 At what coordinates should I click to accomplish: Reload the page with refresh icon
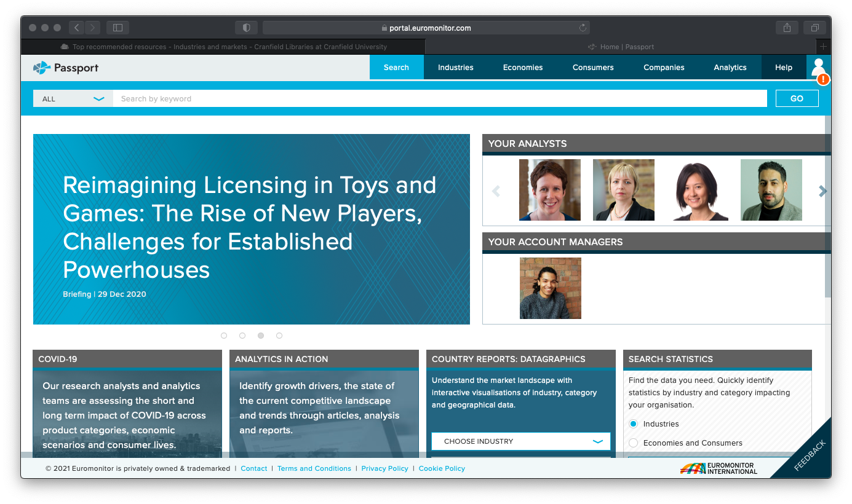click(x=583, y=28)
